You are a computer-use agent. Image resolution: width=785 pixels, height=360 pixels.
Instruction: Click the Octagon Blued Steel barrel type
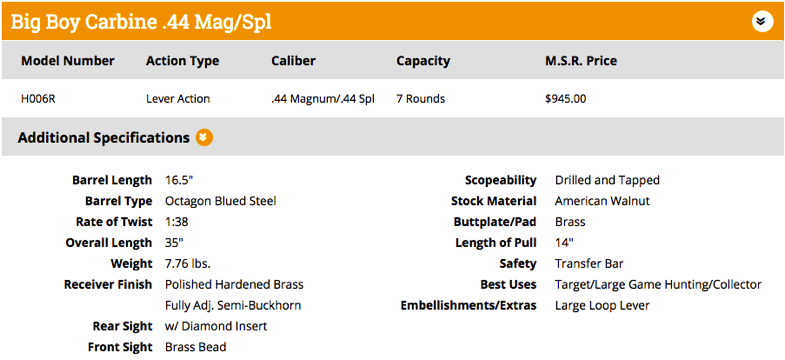[x=221, y=201]
